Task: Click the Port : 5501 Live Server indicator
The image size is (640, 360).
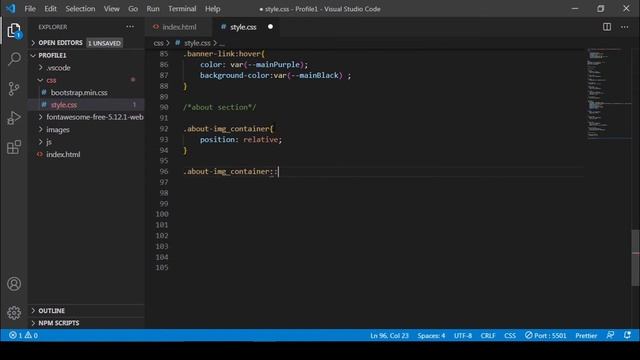Action: pyautogui.click(x=546, y=336)
